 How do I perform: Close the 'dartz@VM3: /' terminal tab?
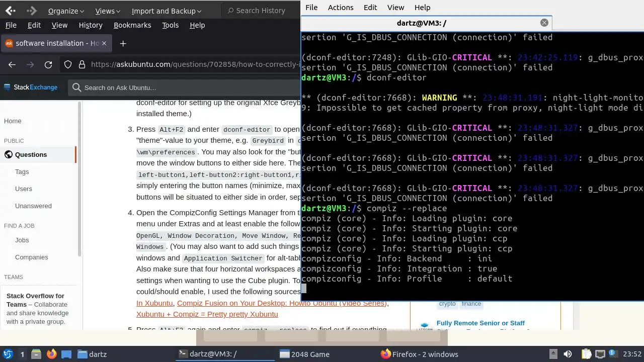[544, 23]
